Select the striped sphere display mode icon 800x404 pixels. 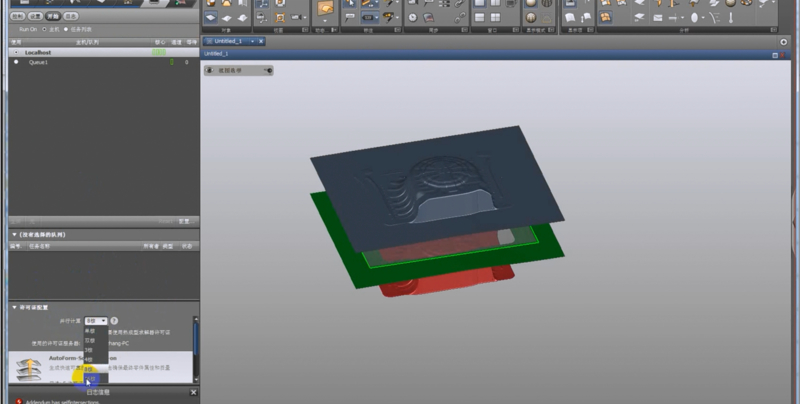pyautogui.click(x=531, y=18)
